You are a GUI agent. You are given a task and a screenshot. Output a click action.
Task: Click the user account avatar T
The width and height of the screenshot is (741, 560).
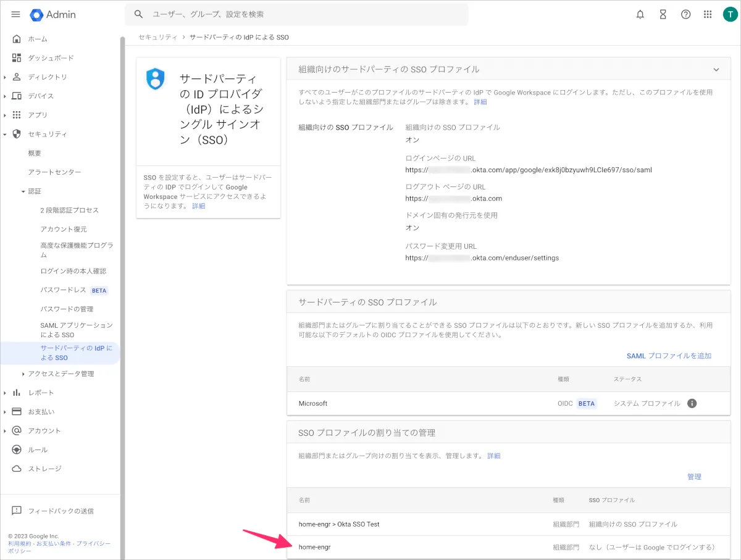[729, 14]
